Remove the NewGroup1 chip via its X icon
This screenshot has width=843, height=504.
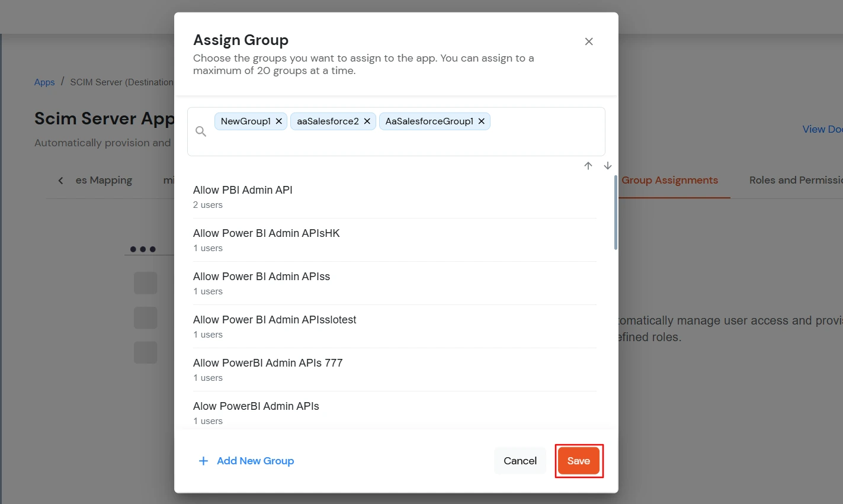coord(278,121)
